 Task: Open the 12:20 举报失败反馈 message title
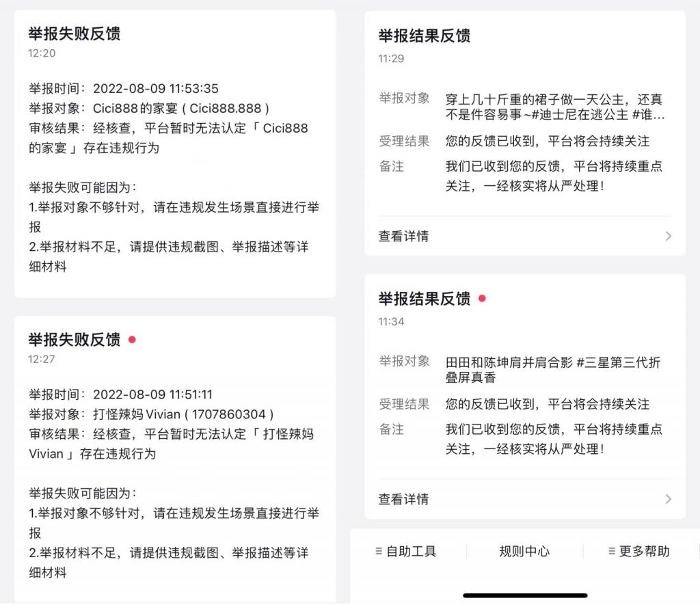[x=75, y=33]
